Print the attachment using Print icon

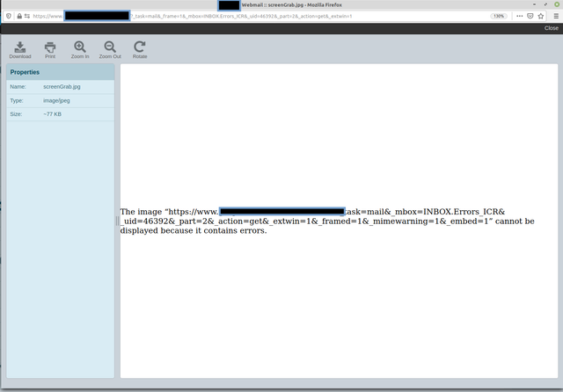(x=50, y=50)
